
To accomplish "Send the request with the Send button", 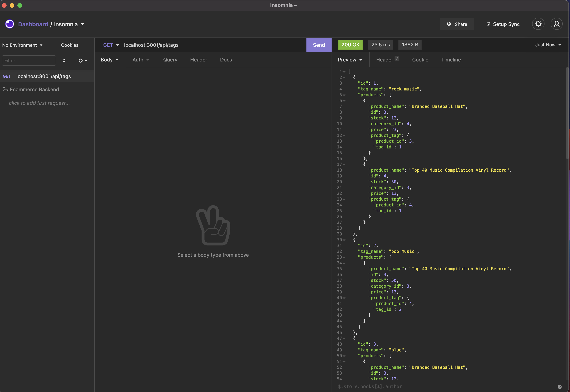I will (319, 45).
